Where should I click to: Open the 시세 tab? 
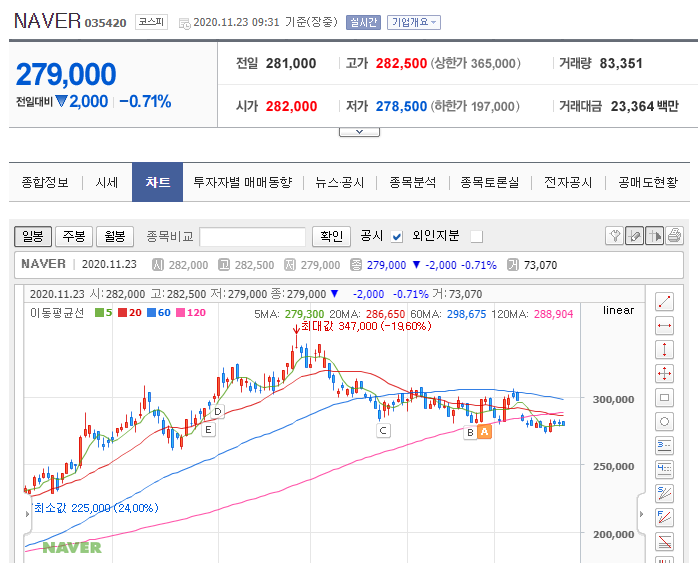point(107,182)
